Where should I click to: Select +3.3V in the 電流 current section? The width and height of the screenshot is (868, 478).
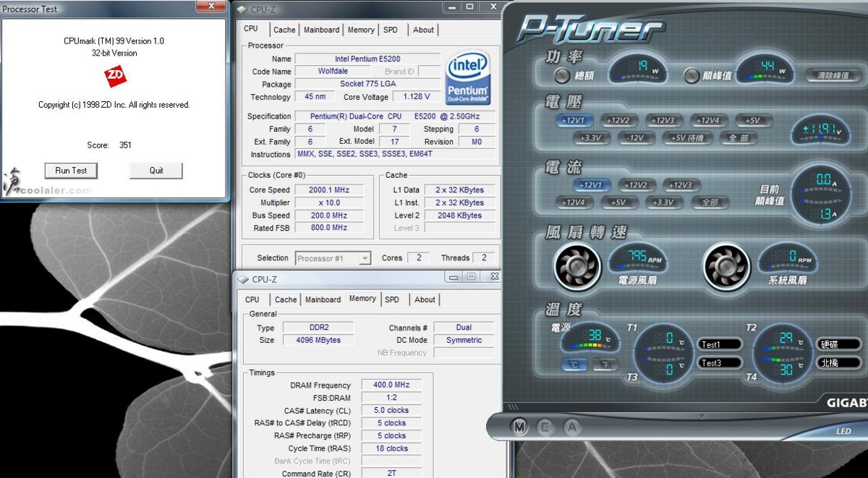point(663,203)
